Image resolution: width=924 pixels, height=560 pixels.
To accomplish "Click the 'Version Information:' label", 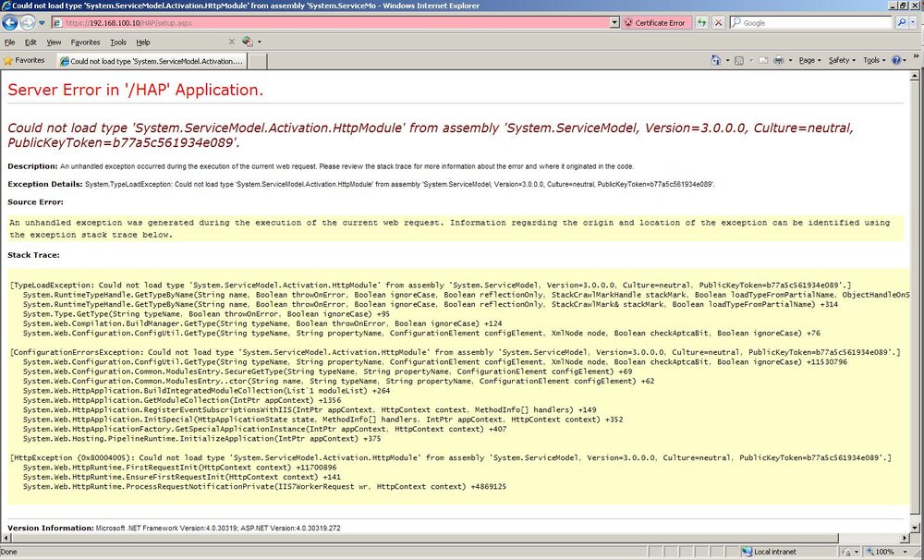I will (51, 529).
